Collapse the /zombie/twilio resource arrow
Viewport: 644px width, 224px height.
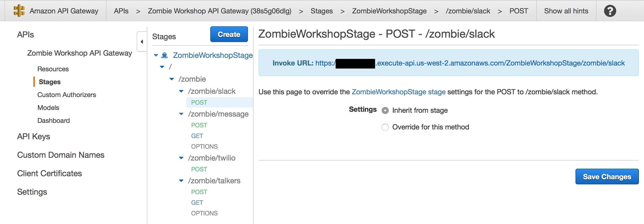(181, 158)
